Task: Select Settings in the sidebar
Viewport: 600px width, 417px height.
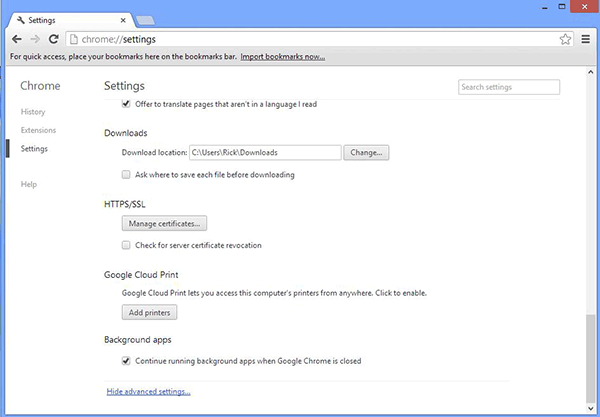Action: (x=34, y=149)
